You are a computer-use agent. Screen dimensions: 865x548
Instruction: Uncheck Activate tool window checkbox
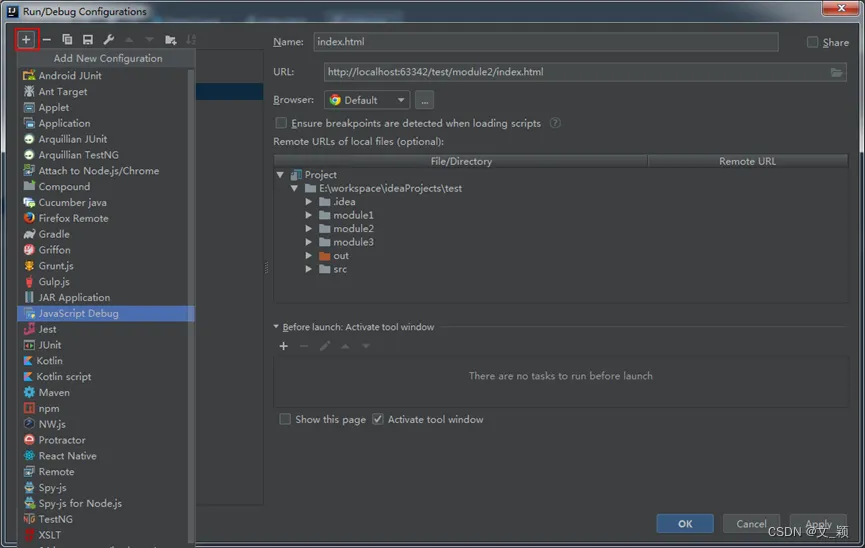(378, 419)
